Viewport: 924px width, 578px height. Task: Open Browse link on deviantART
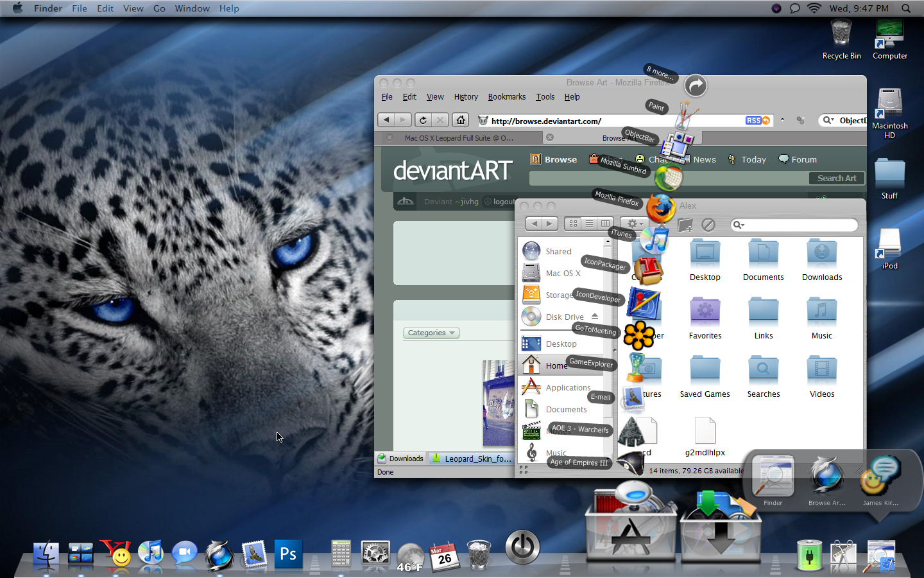(x=554, y=159)
